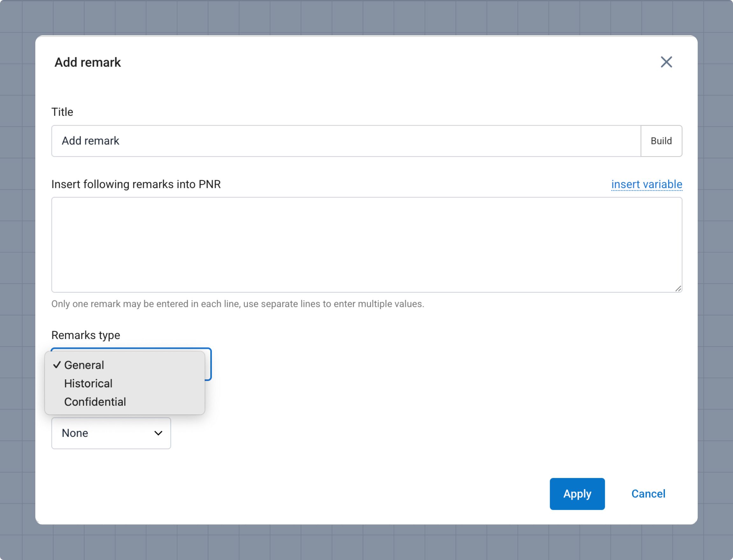Image resolution: width=733 pixels, height=560 pixels.
Task: Click the Title field label
Action: tap(62, 112)
